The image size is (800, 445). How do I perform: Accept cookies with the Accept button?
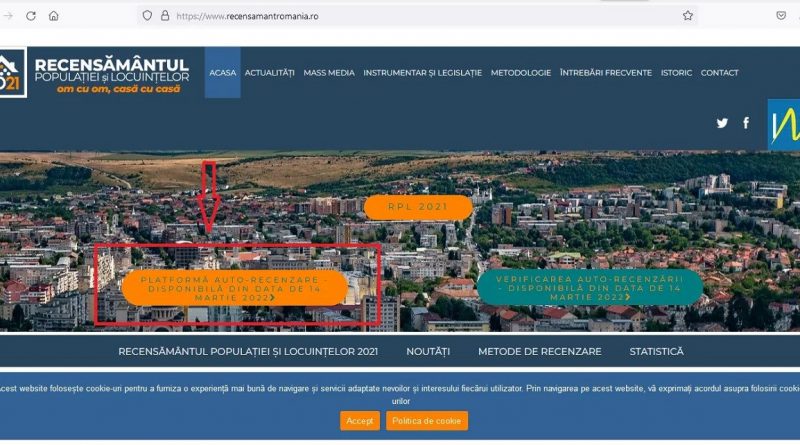(359, 421)
